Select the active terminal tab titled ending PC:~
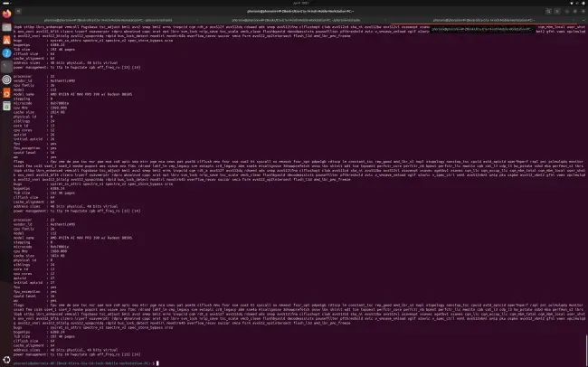Viewport: 588px width, 367px height. coord(484,20)
